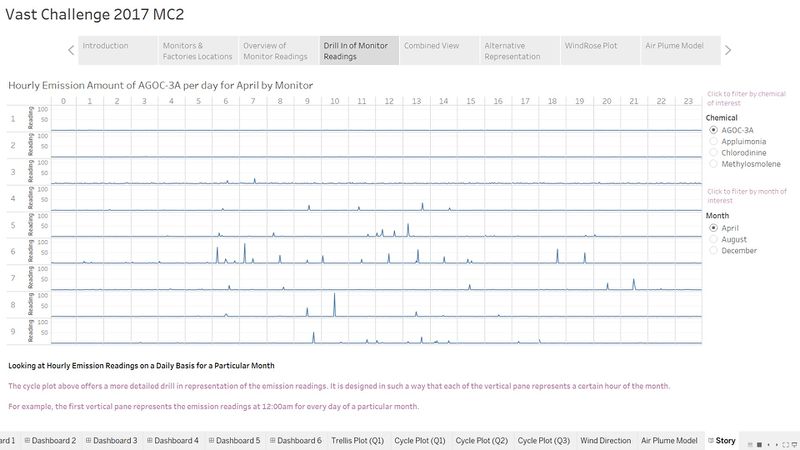Click the Month filter heading
The height and width of the screenshot is (450, 800).
[717, 215]
